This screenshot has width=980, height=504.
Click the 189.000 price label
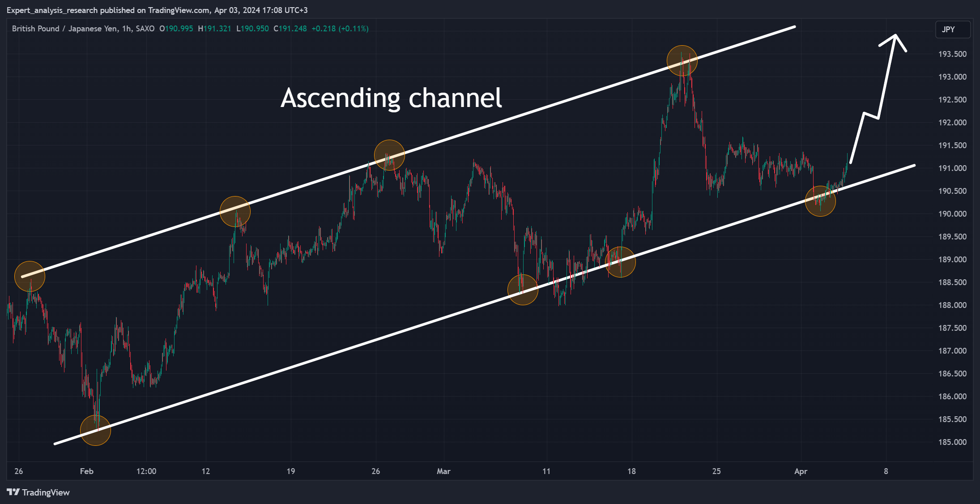[952, 260]
